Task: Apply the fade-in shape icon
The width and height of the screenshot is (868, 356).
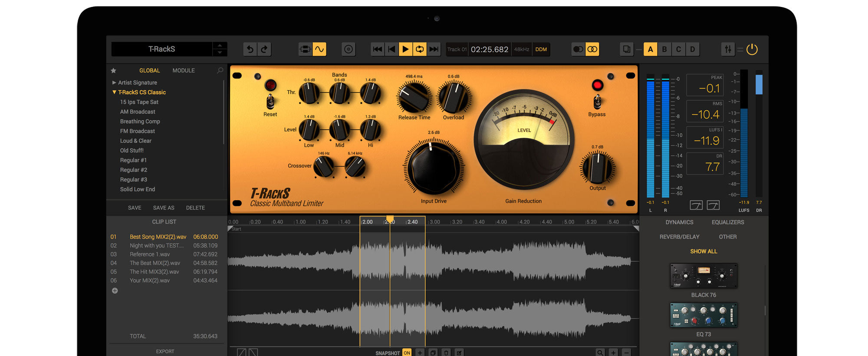Action: click(242, 353)
